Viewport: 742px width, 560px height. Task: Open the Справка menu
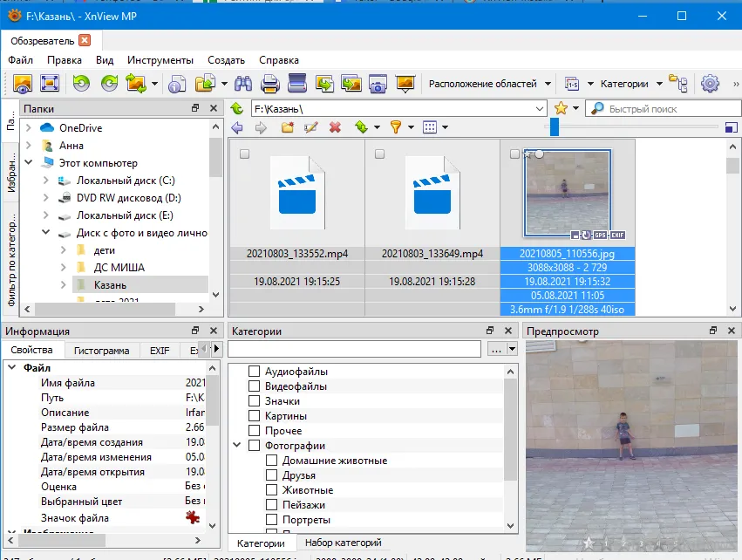279,60
